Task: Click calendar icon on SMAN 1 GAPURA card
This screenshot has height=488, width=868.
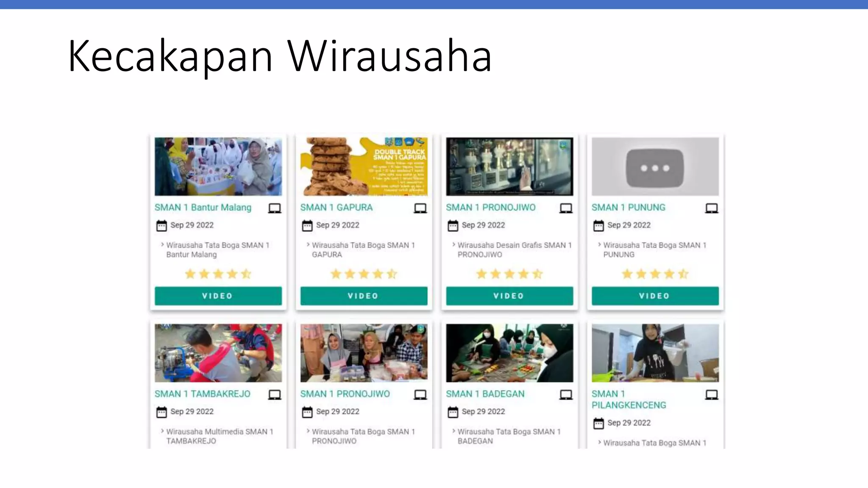Action: (x=307, y=226)
